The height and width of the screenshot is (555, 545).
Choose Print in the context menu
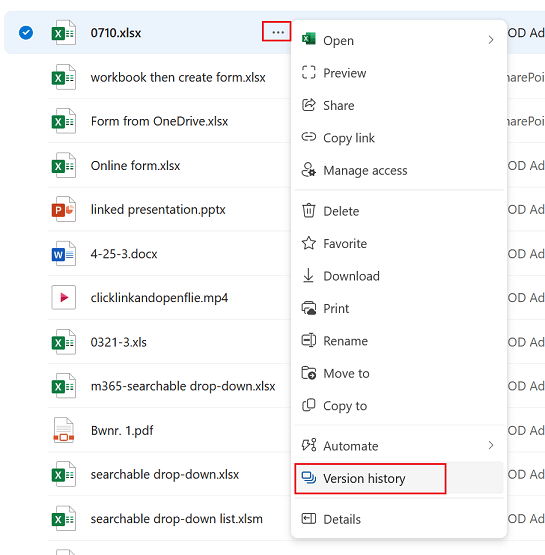(x=399, y=308)
